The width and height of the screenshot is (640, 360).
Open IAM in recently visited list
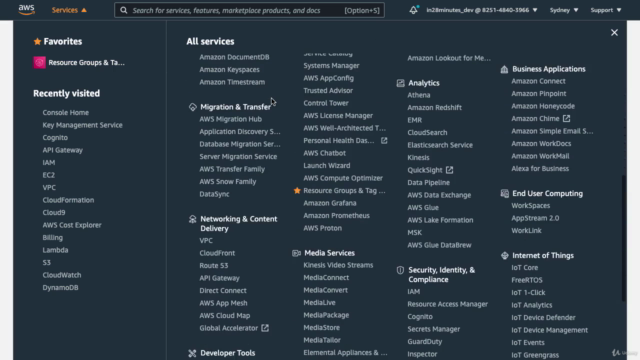(49, 162)
